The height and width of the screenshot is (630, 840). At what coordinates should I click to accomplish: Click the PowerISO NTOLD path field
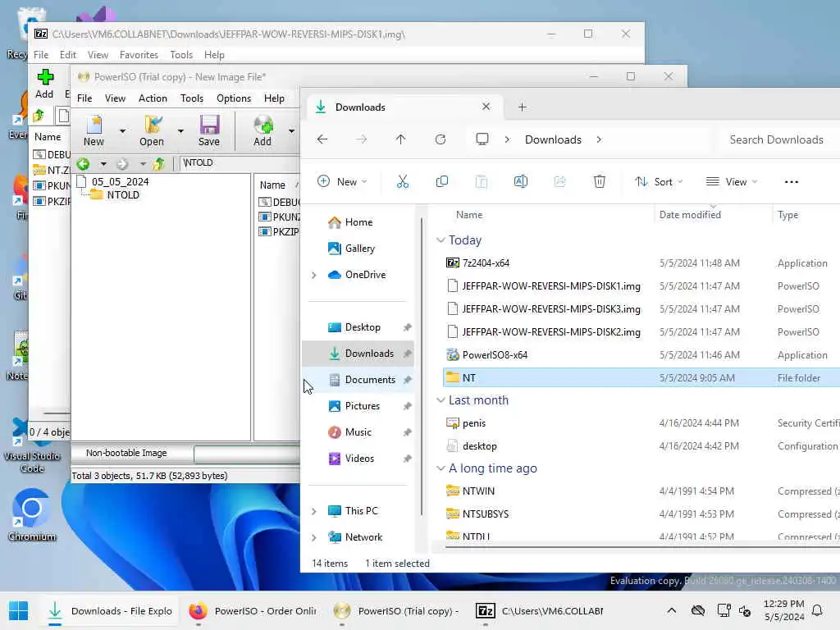[x=239, y=163]
